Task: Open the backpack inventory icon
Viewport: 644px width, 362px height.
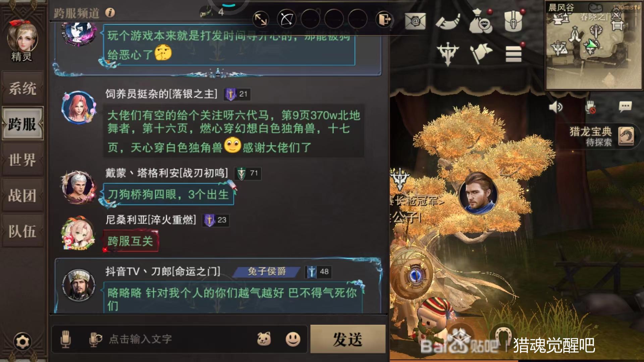Action: point(513,20)
